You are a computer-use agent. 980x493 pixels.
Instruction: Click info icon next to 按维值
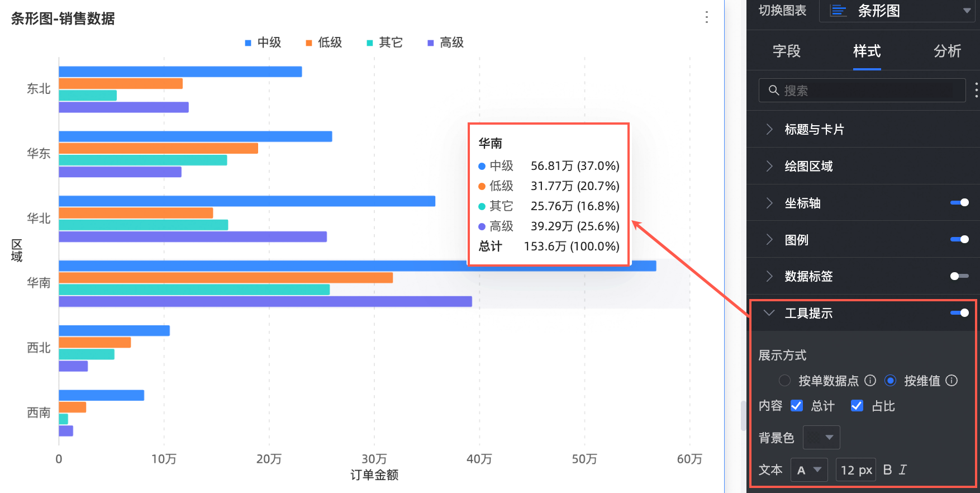[952, 381]
